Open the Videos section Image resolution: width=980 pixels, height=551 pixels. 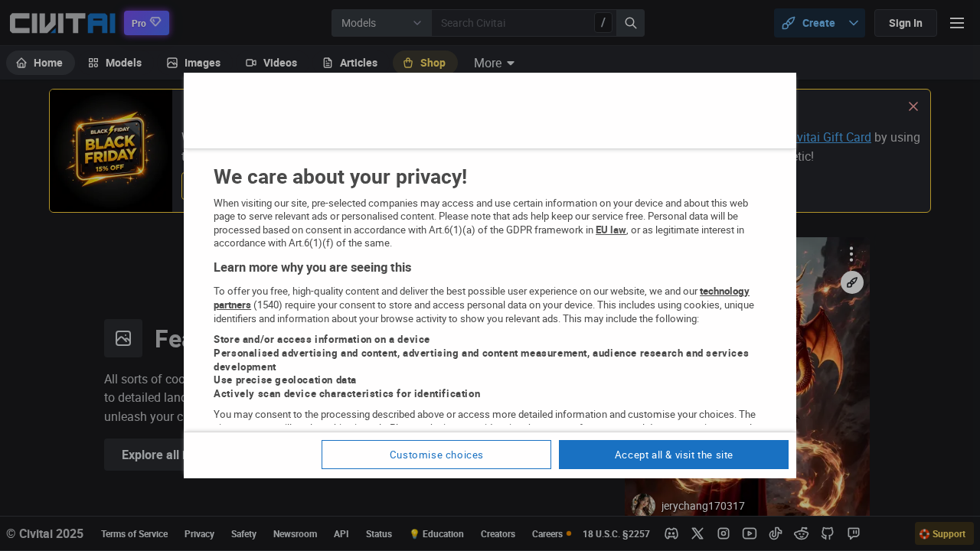pyautogui.click(x=271, y=63)
